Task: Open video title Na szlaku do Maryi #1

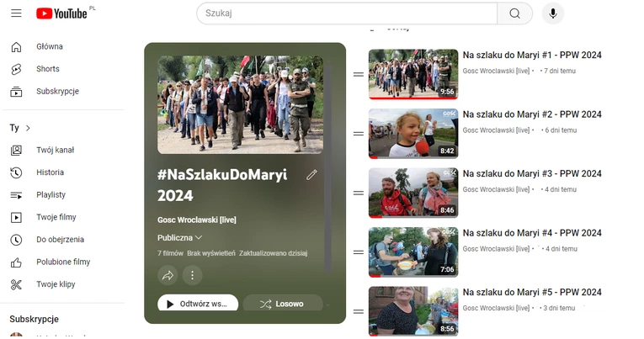Action: point(532,55)
